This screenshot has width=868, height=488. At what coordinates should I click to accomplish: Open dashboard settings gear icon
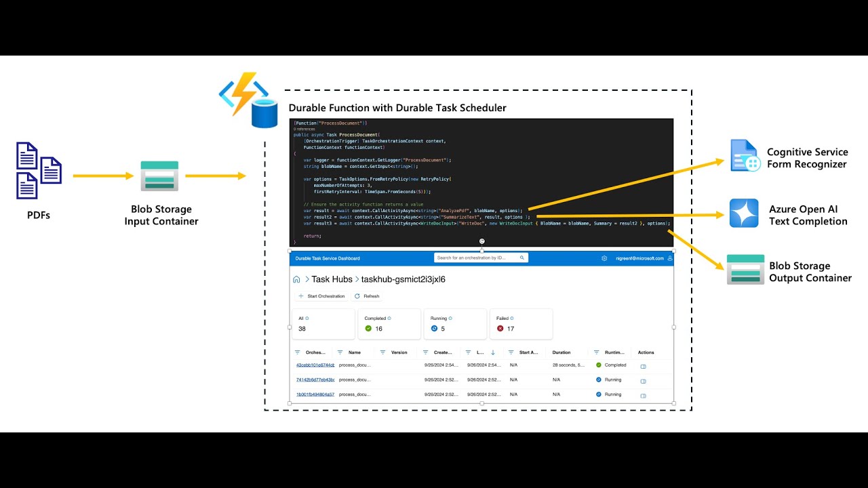[604, 258]
